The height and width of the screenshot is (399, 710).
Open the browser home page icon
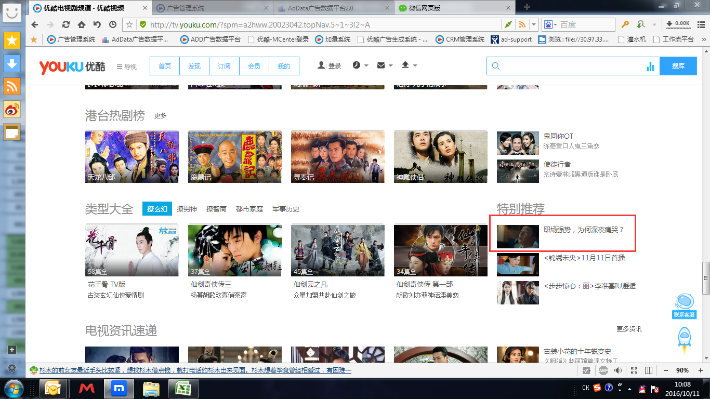pos(82,24)
